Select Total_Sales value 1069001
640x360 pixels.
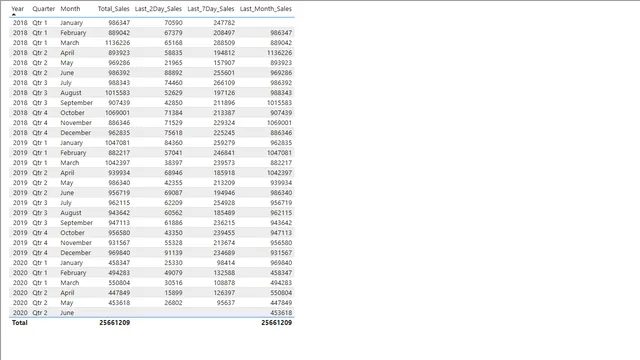click(x=118, y=113)
